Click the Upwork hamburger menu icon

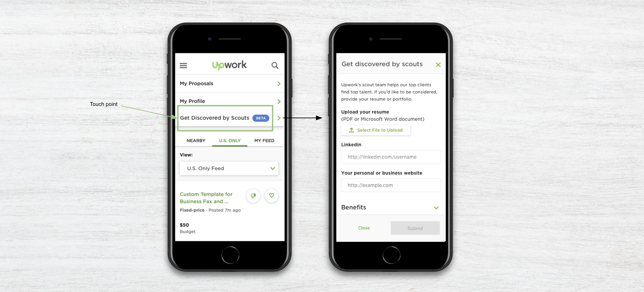[x=184, y=65]
